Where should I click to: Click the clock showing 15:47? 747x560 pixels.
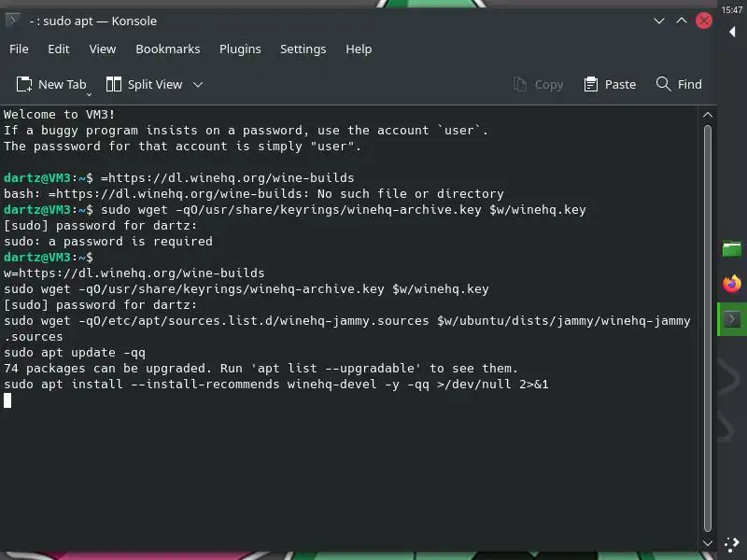[732, 9]
